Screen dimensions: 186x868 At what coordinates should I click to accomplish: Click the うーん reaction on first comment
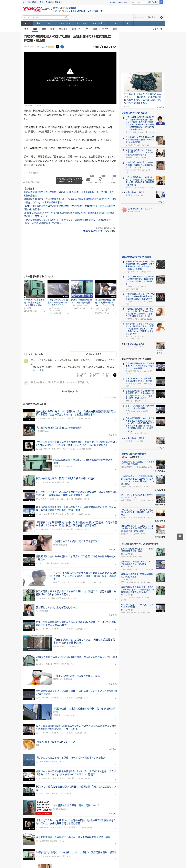coord(106,375)
